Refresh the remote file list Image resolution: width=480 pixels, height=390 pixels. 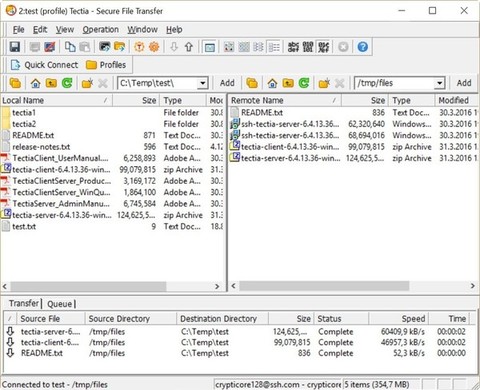[x=304, y=83]
